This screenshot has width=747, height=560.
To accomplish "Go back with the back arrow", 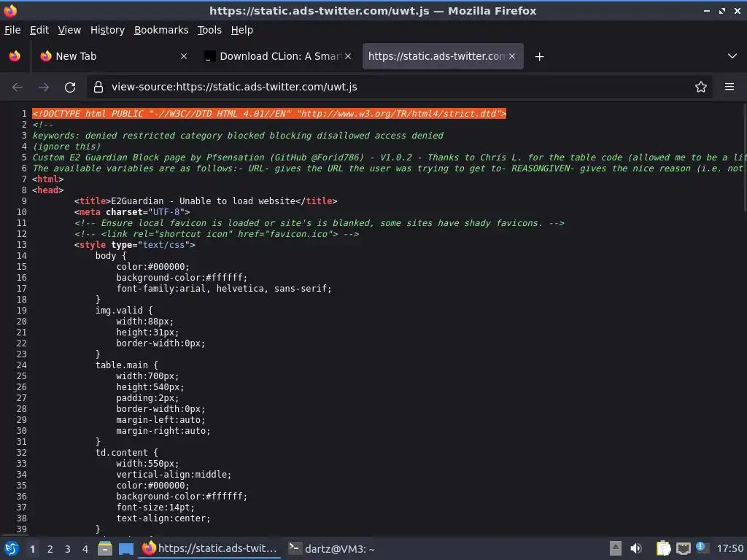I will [x=18, y=87].
